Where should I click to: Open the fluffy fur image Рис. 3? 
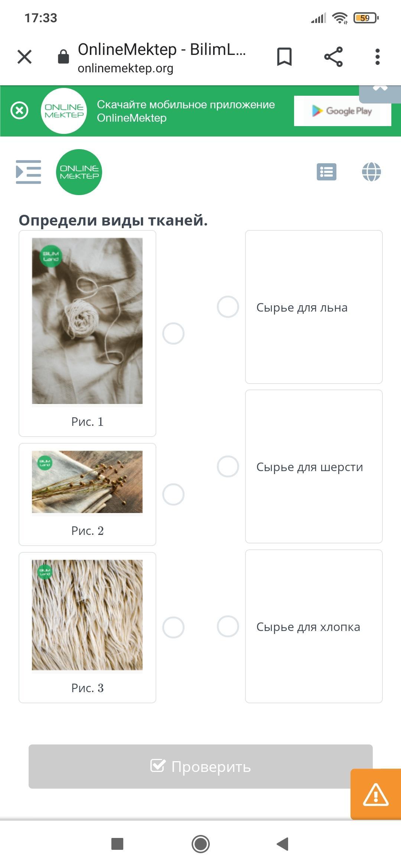[87, 615]
